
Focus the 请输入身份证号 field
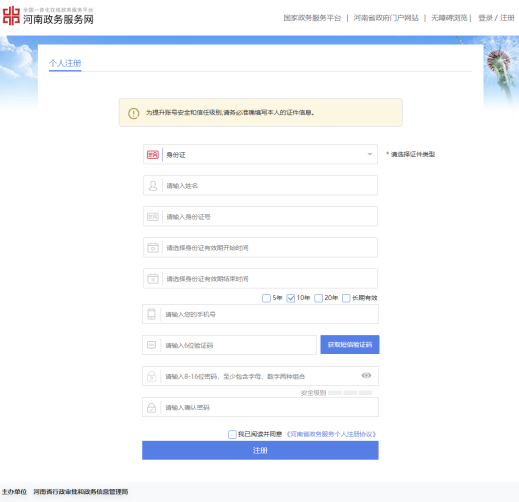(260, 216)
